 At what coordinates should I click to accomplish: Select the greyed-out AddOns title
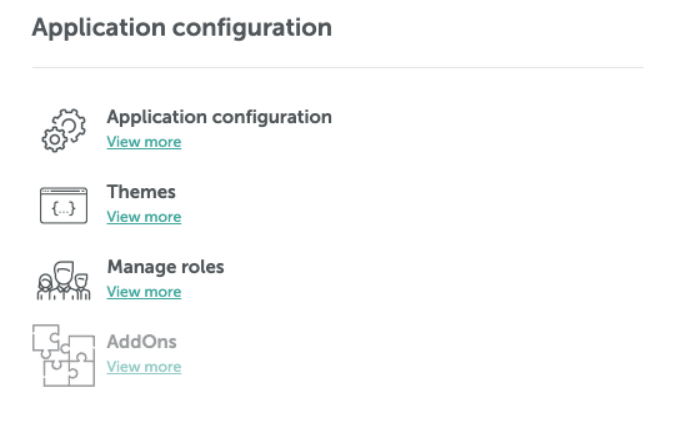pos(142,342)
